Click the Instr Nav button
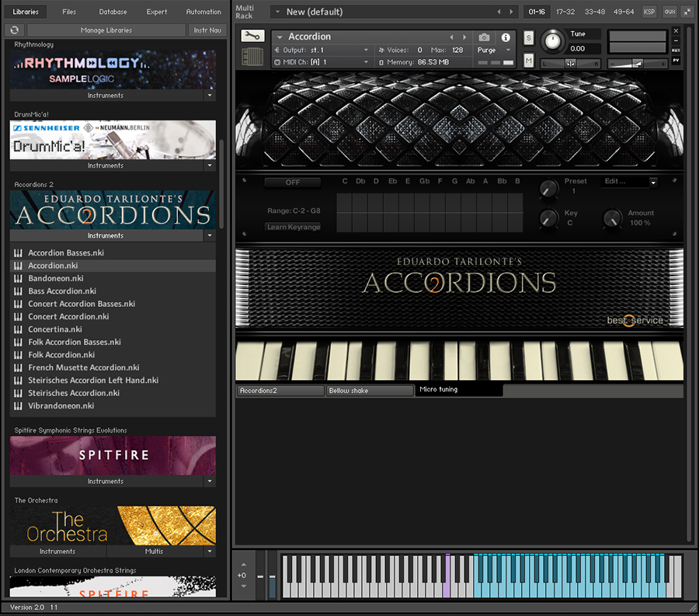Image resolution: width=699 pixels, height=616 pixels. pyautogui.click(x=207, y=30)
